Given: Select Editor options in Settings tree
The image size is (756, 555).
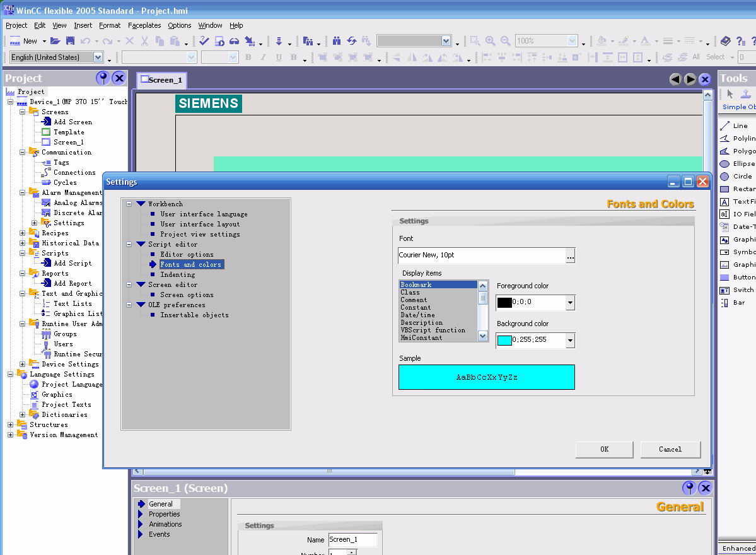Looking at the screenshot, I should (x=187, y=255).
